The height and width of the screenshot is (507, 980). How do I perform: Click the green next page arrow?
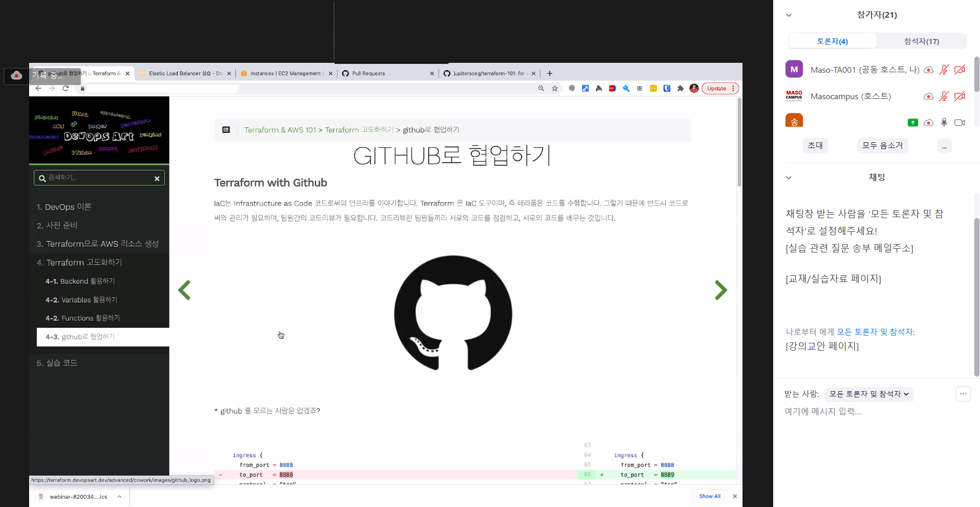721,290
